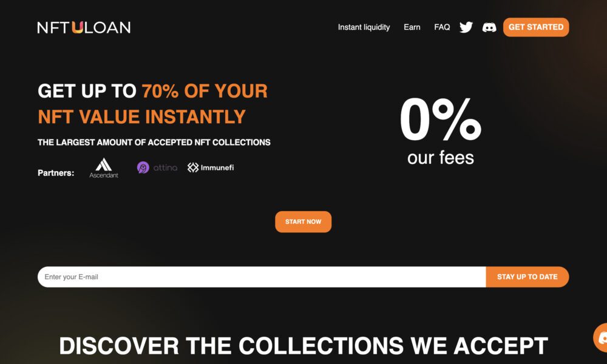Click the NFTULOAN logo
607x364 pixels.
coord(84,27)
